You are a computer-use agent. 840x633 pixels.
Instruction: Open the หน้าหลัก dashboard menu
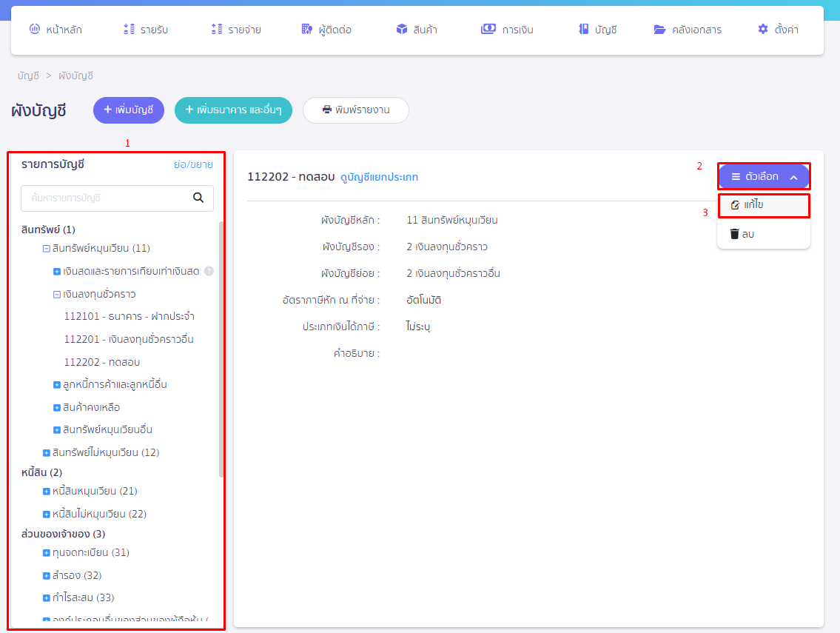(56, 30)
